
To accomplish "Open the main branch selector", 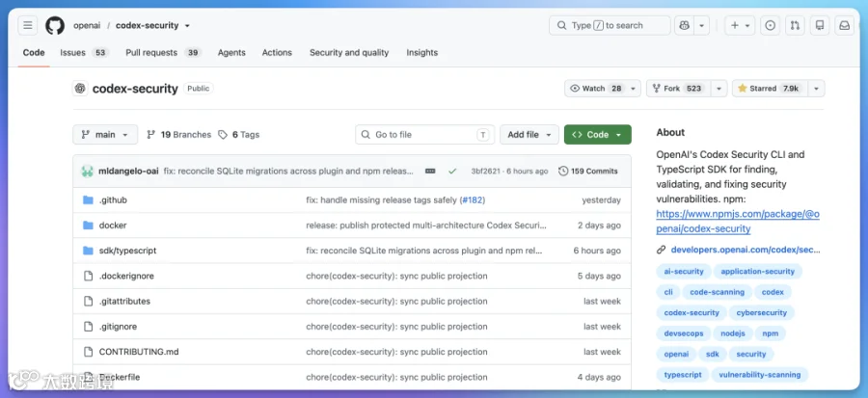I will 105,134.
